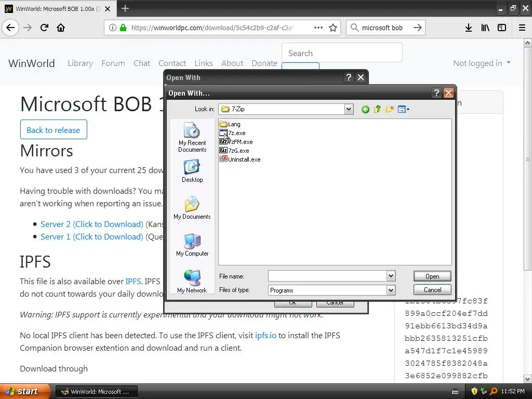Click the help question mark in Open With... dialog
This screenshot has width=532, height=399.
[436, 92]
